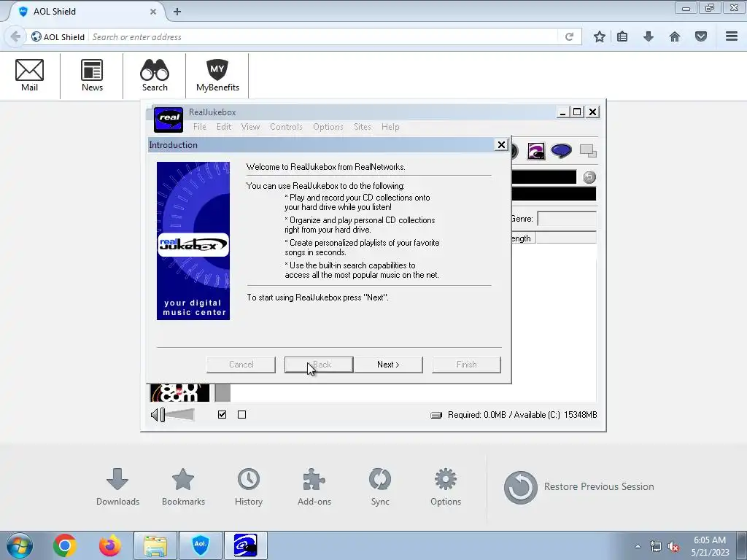The image size is (747, 560).
Task: Open History from the start page footer
Action: point(249,486)
